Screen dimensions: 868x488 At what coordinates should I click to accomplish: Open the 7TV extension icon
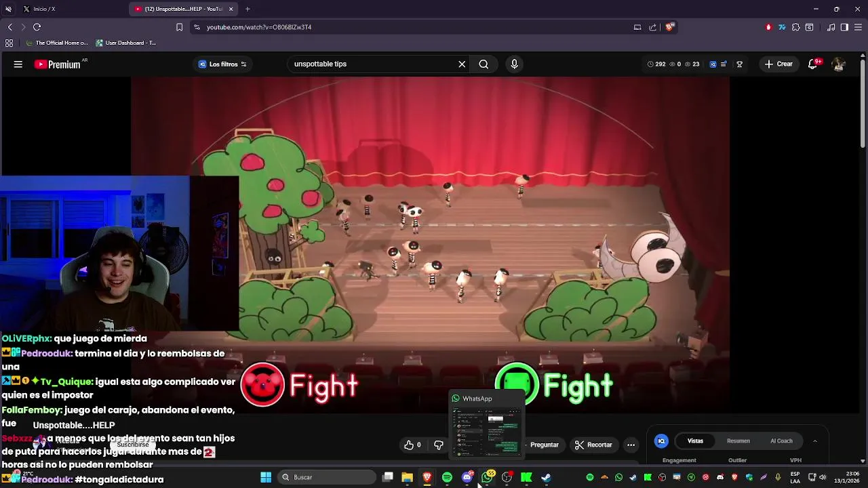click(782, 27)
